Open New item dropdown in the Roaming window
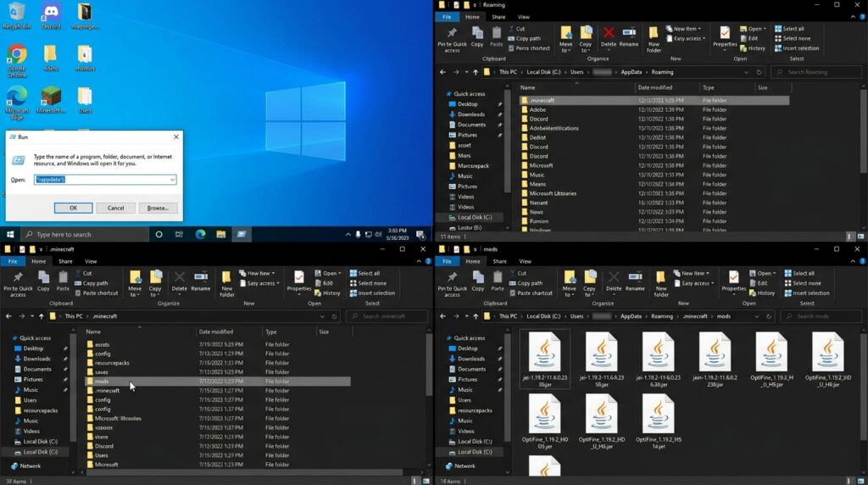The width and height of the screenshot is (868, 485). click(x=684, y=29)
